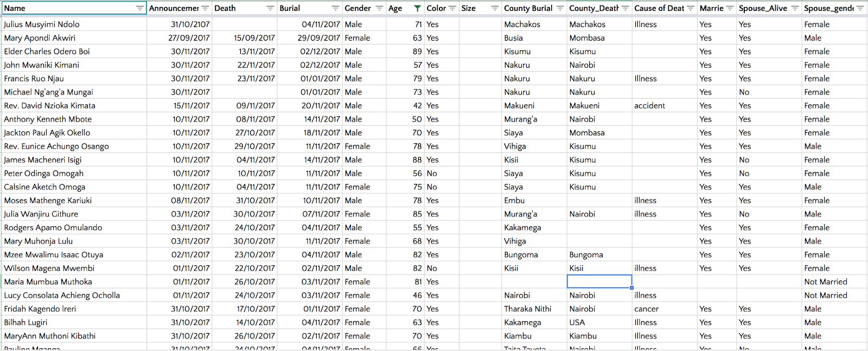Click the Announcement column filter icon
The image size is (868, 351).
tap(205, 8)
